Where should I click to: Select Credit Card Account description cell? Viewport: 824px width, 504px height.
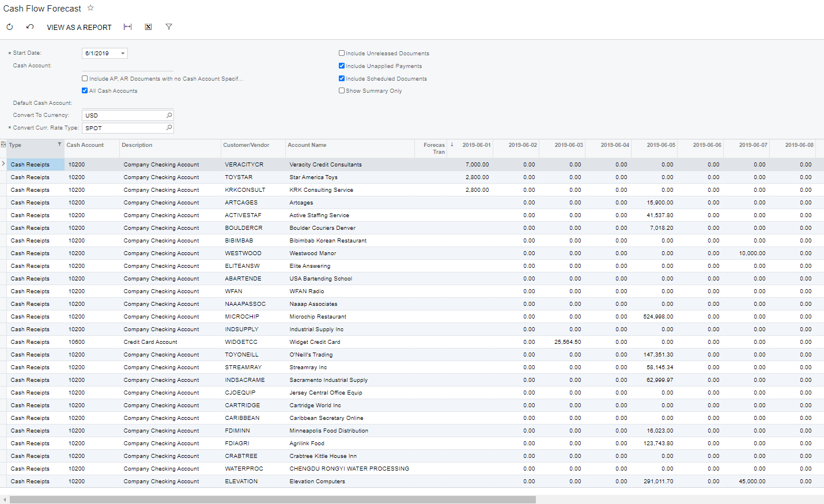point(170,342)
